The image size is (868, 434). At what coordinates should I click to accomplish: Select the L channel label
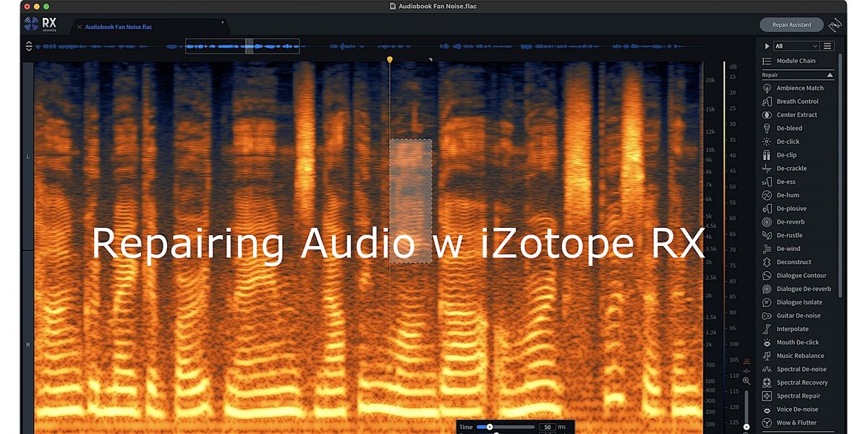[28, 156]
